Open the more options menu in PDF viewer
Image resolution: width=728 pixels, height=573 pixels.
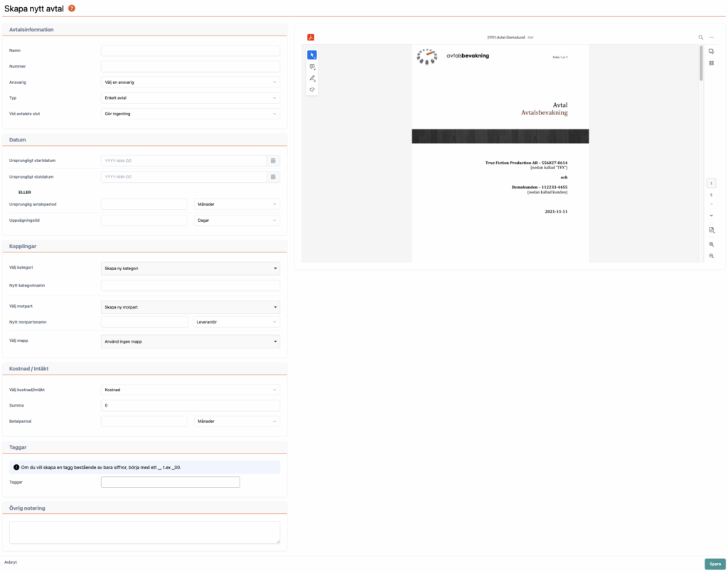click(x=712, y=37)
